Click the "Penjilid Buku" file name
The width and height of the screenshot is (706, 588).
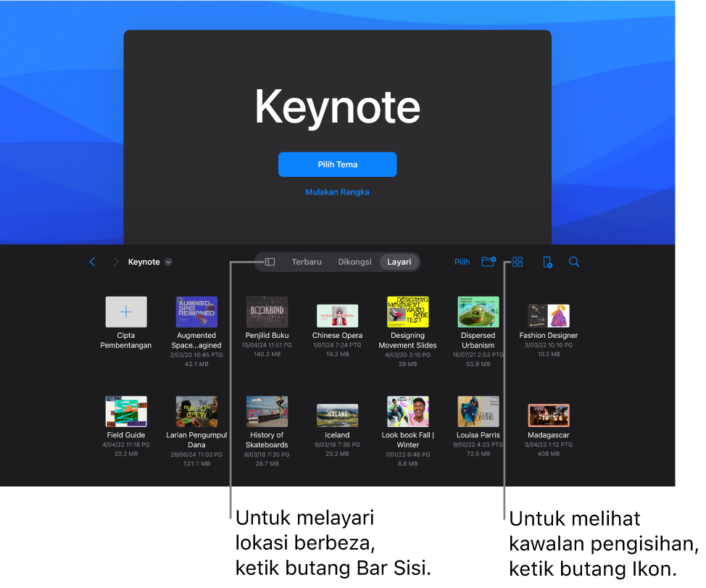click(x=267, y=336)
